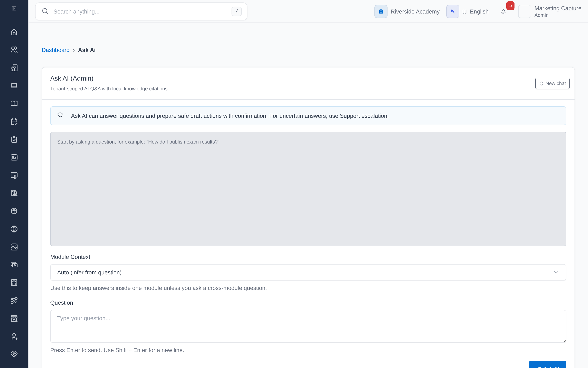Click the 'Start by asking a question' placeholder text
588x368 pixels.
(138, 142)
